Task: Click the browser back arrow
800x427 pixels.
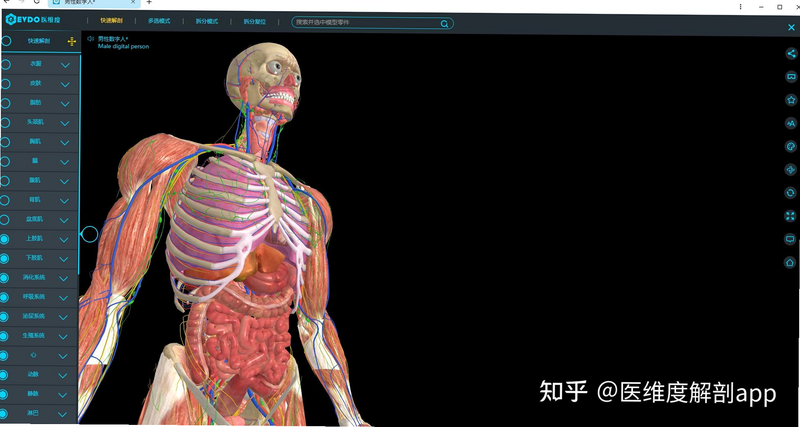Action: click(7, 2)
